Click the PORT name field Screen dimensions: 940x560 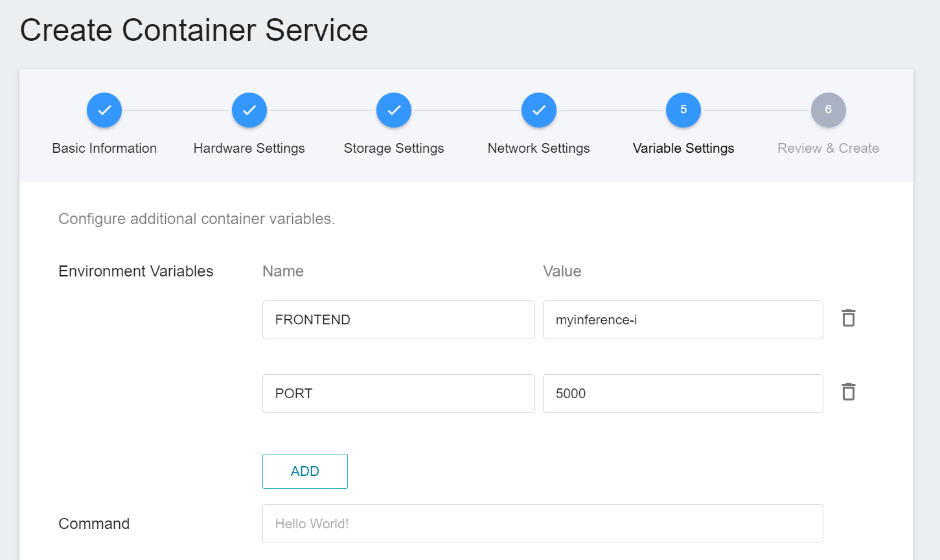click(x=398, y=394)
